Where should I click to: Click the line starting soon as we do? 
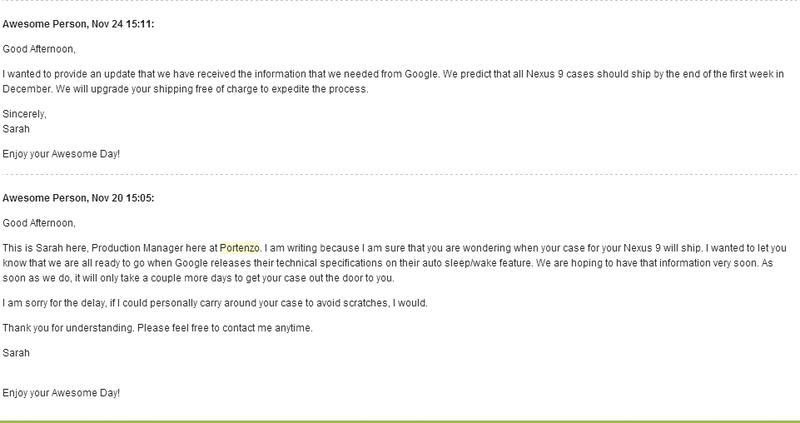click(198, 278)
